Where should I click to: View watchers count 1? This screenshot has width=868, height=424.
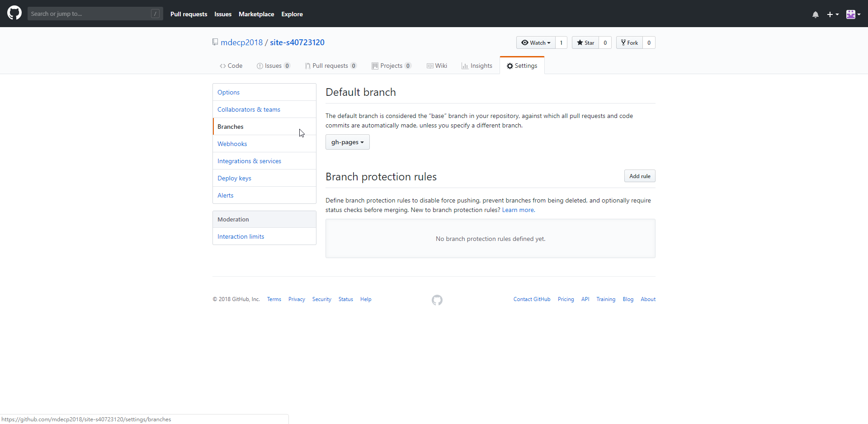tap(561, 42)
